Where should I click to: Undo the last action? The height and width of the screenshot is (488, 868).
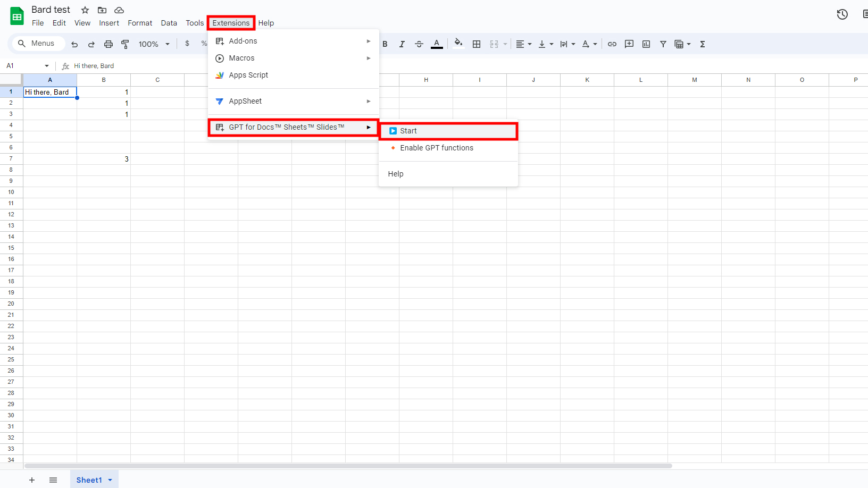[x=74, y=44]
